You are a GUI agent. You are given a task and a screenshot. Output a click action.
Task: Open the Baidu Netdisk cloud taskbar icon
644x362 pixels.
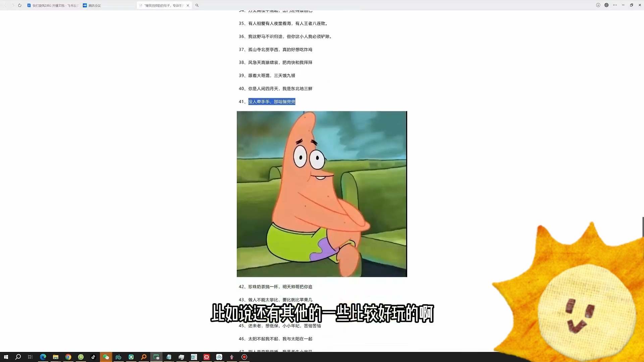point(219,357)
